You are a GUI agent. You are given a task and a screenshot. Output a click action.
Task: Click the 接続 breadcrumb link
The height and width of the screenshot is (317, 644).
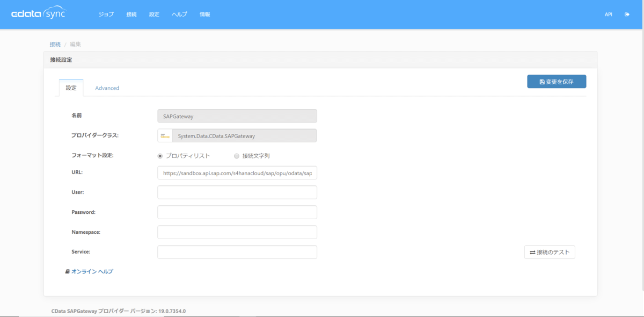55,44
